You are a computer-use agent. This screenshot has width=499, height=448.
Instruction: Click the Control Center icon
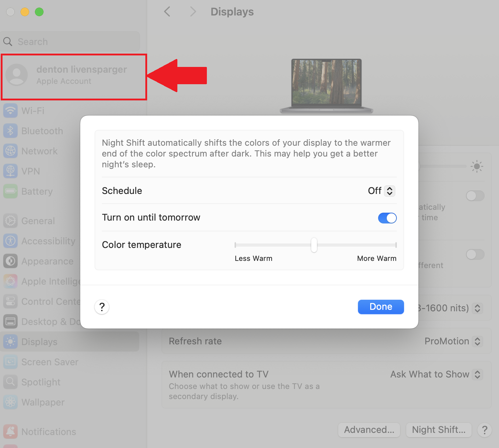pyautogui.click(x=10, y=301)
